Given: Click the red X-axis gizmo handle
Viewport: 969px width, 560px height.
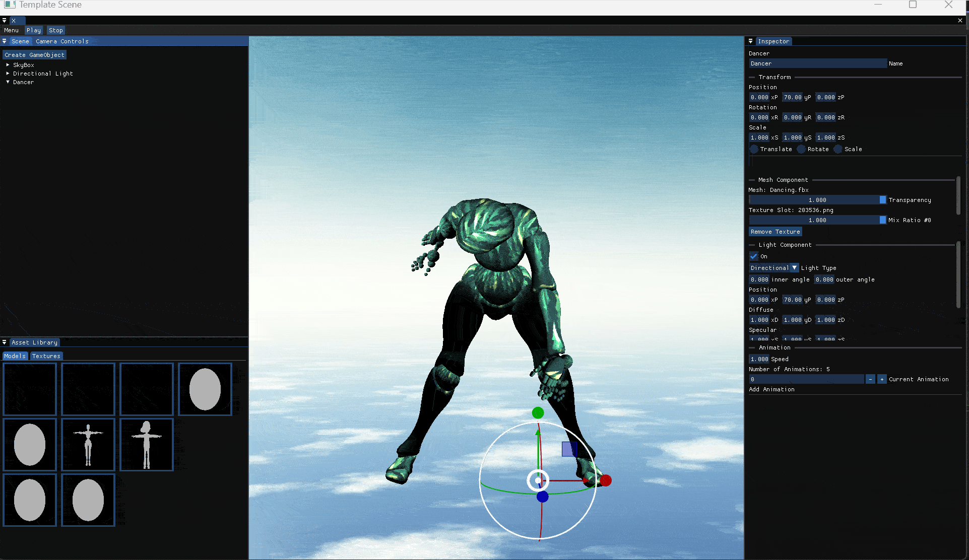Looking at the screenshot, I should [606, 480].
